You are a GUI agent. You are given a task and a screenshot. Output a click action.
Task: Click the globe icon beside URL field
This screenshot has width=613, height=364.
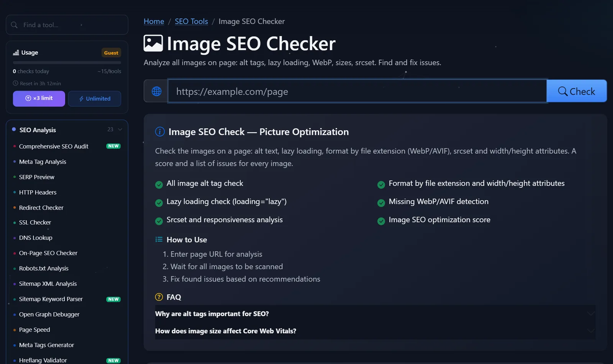(x=156, y=91)
